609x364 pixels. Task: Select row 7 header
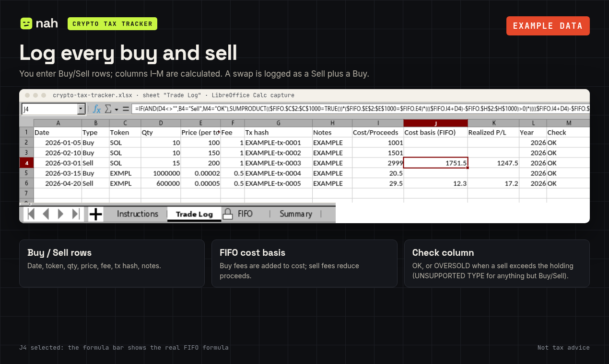pyautogui.click(x=26, y=193)
